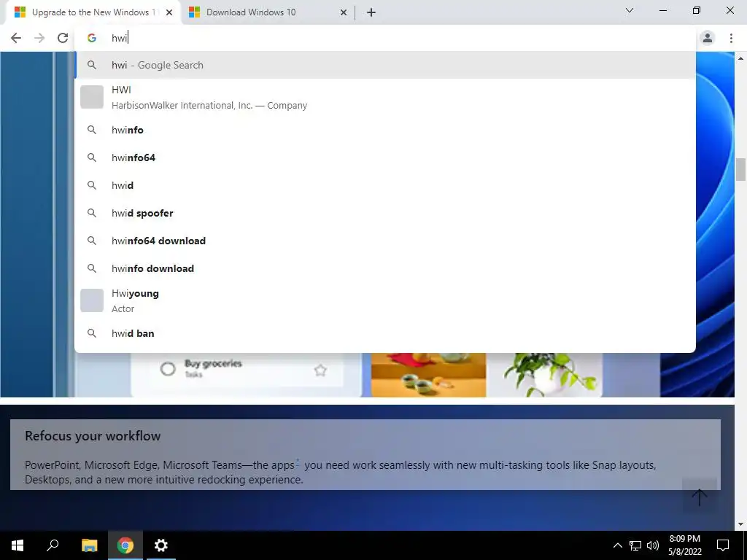747x560 pixels.
Task: Star the Buy groceries task
Action: (x=320, y=370)
